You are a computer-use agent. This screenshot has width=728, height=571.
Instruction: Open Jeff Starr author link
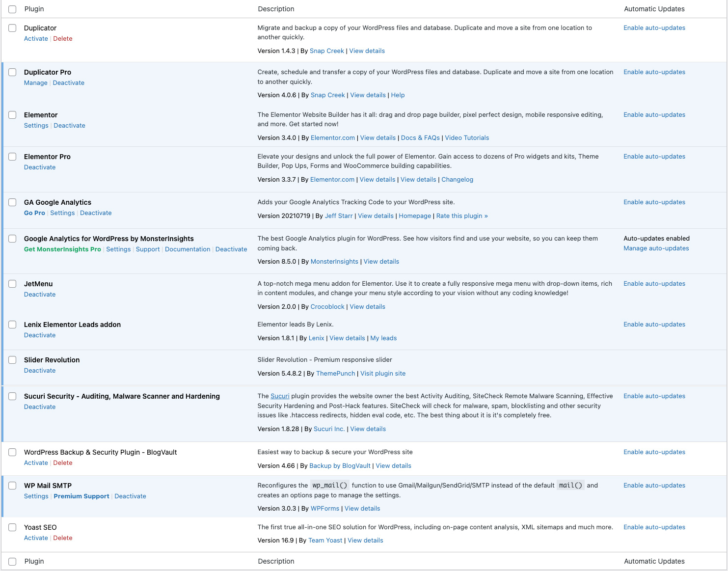[339, 216]
